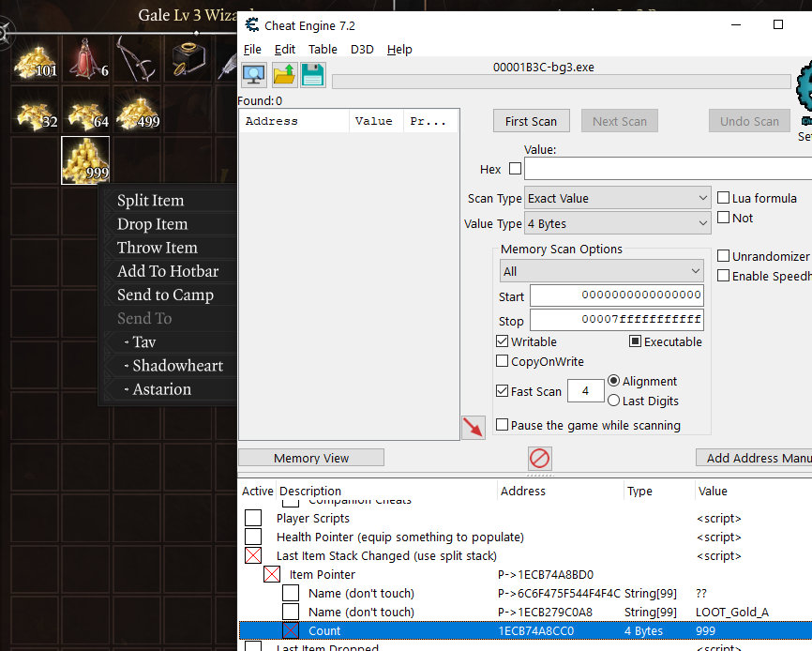
Task: Check Pause the game while scanning
Action: pyautogui.click(x=502, y=425)
